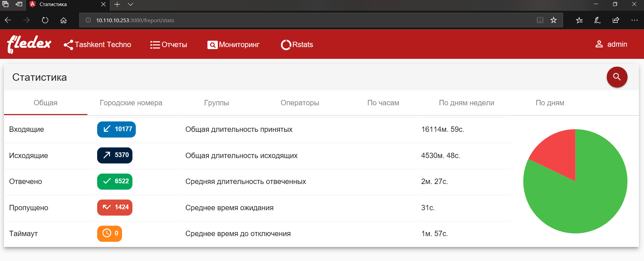This screenshot has width=644, height=261.
Task: Click the browser address bar URL
Action: [135, 20]
